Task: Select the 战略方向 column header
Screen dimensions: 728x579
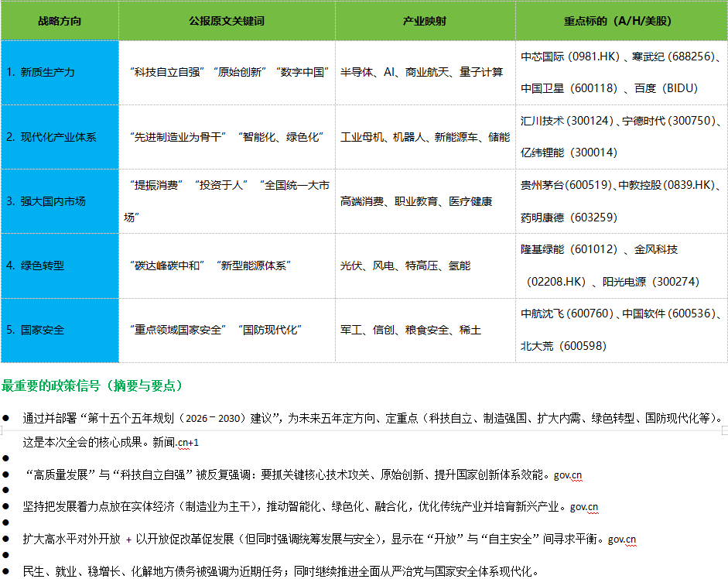Action: pyautogui.click(x=59, y=21)
